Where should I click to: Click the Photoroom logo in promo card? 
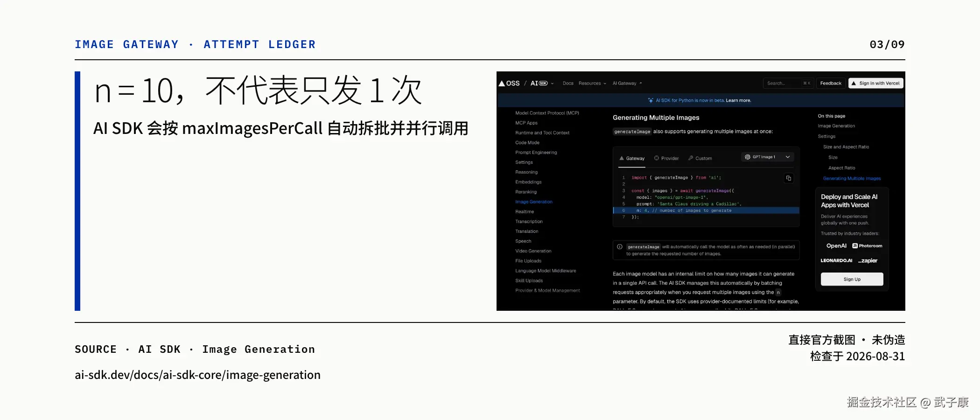point(867,246)
